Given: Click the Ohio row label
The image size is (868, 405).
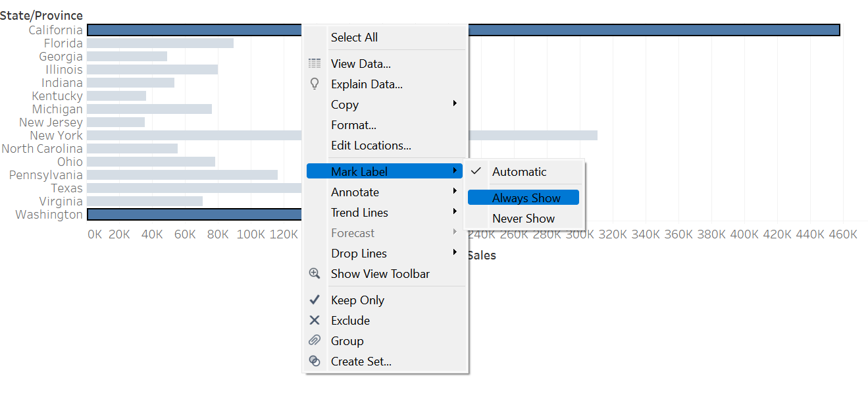Looking at the screenshot, I should (70, 162).
